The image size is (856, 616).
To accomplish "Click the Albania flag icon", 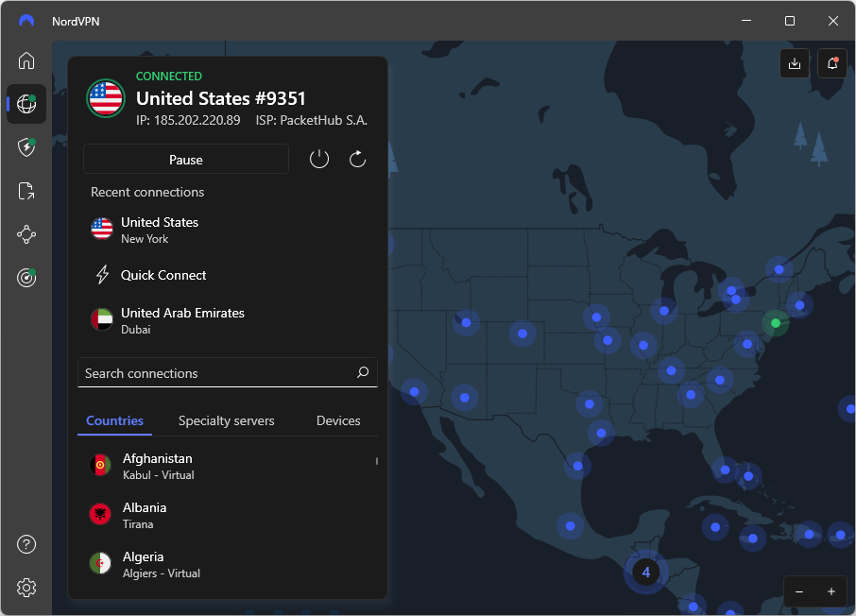I will (x=100, y=514).
